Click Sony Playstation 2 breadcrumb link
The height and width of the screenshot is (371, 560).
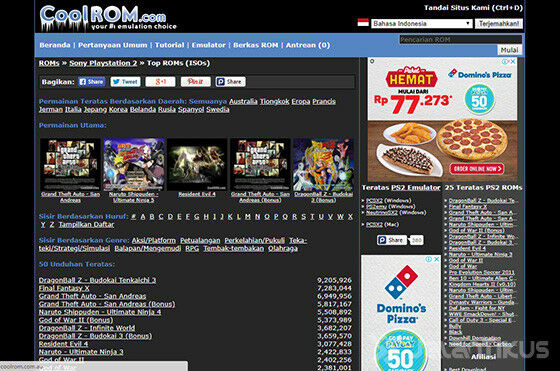click(103, 63)
